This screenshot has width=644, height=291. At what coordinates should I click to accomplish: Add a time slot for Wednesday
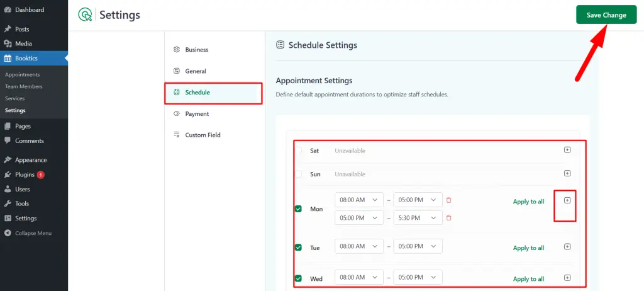[x=567, y=278]
